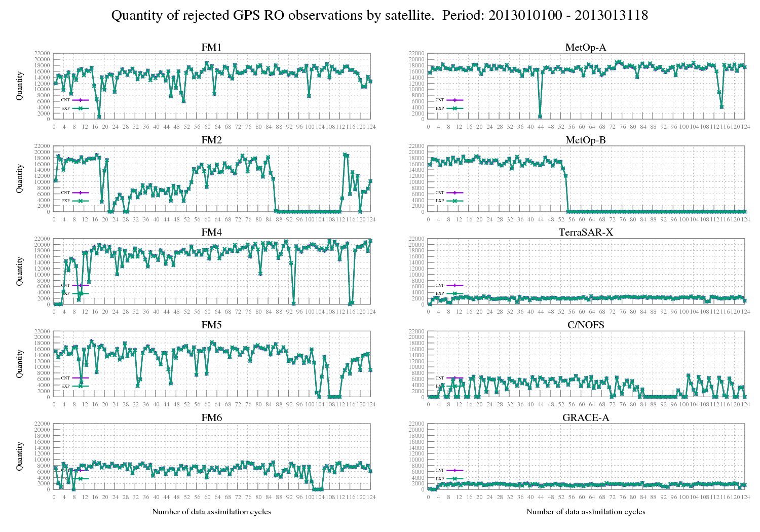
Task: Click the GRACE-A panel title
Action: tap(586, 417)
